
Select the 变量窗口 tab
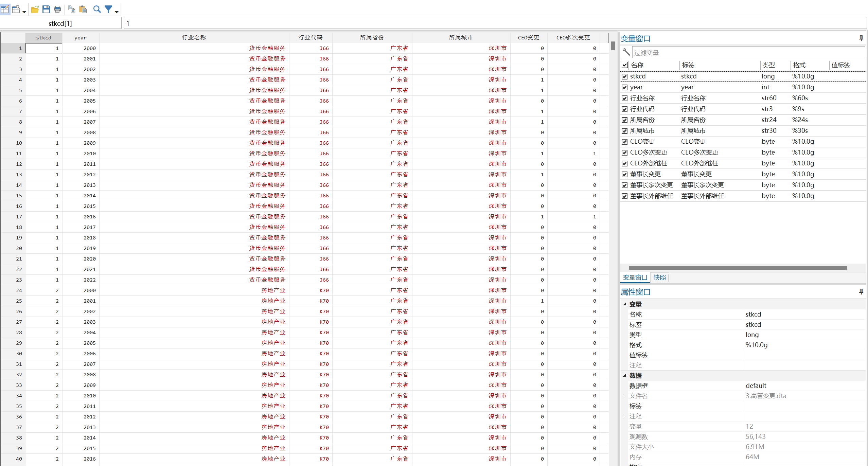point(635,277)
